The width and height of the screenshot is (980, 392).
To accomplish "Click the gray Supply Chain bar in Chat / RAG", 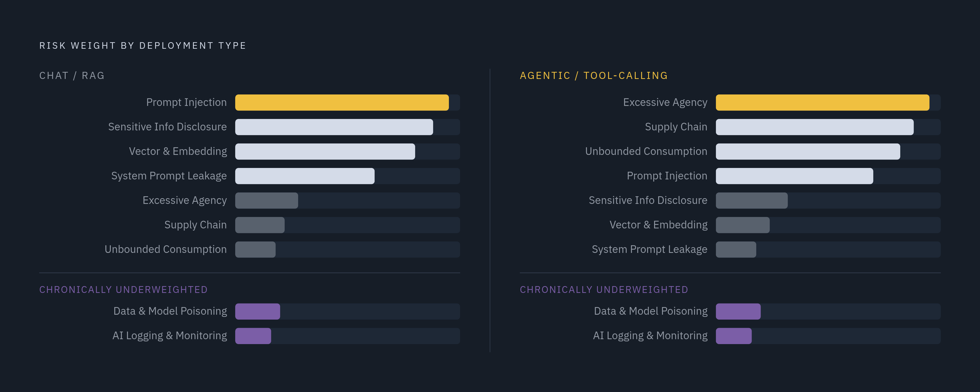I will (260, 225).
